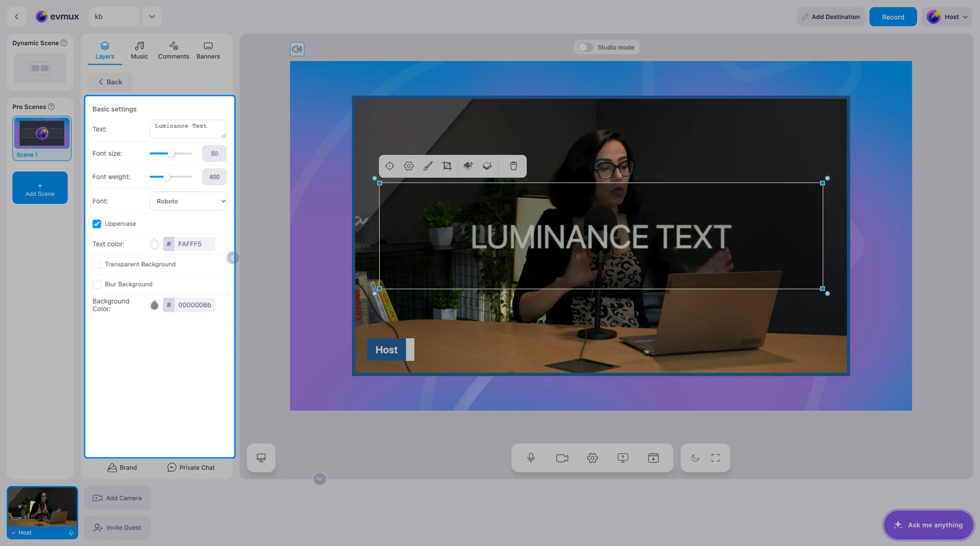Click the crop icon in layer toolbar
The height and width of the screenshot is (546, 980).
447,166
